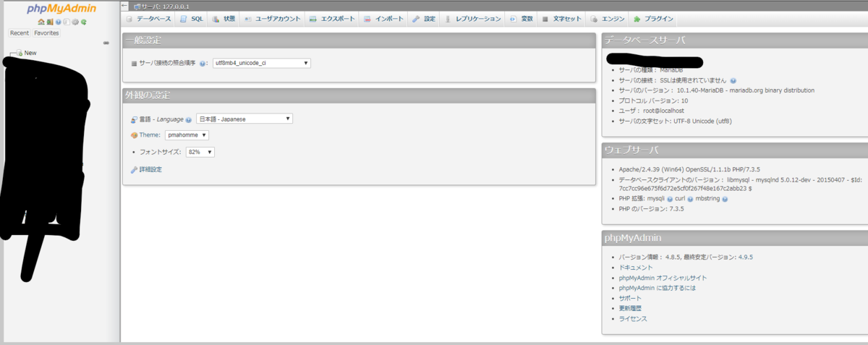Open the MySQL documentation page icon in sidebar
The image size is (868, 345).
click(x=67, y=22)
